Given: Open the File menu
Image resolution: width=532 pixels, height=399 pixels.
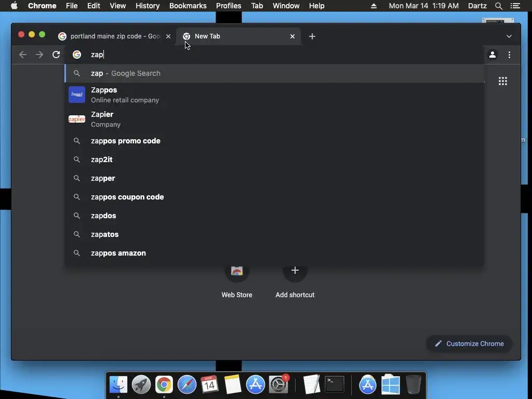Looking at the screenshot, I should (72, 6).
